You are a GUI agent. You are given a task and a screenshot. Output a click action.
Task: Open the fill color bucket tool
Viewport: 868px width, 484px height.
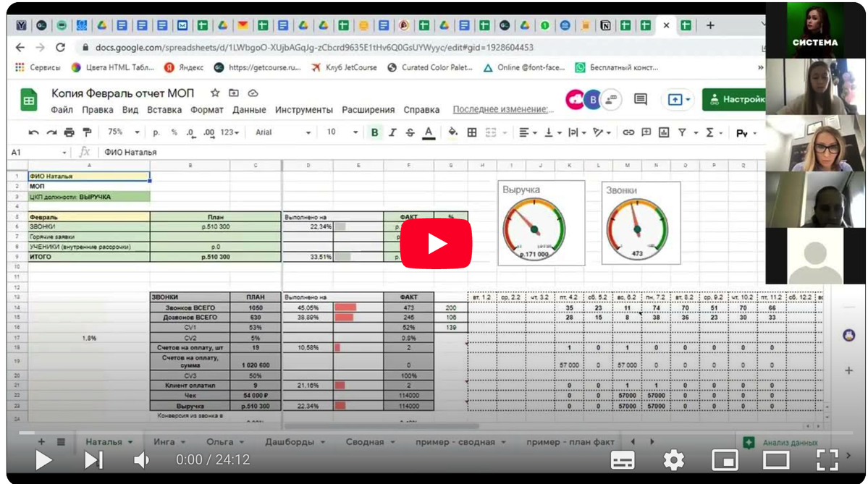[x=452, y=132]
